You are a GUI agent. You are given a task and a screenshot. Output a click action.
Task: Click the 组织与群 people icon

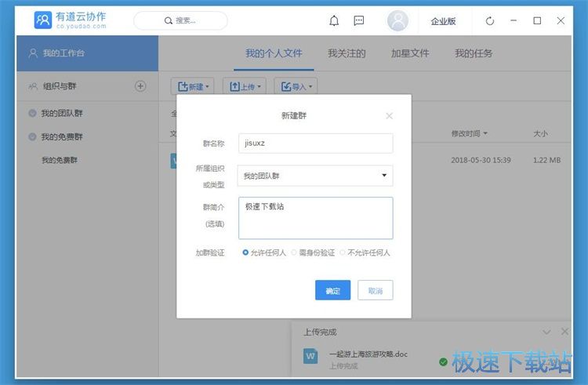coord(33,86)
